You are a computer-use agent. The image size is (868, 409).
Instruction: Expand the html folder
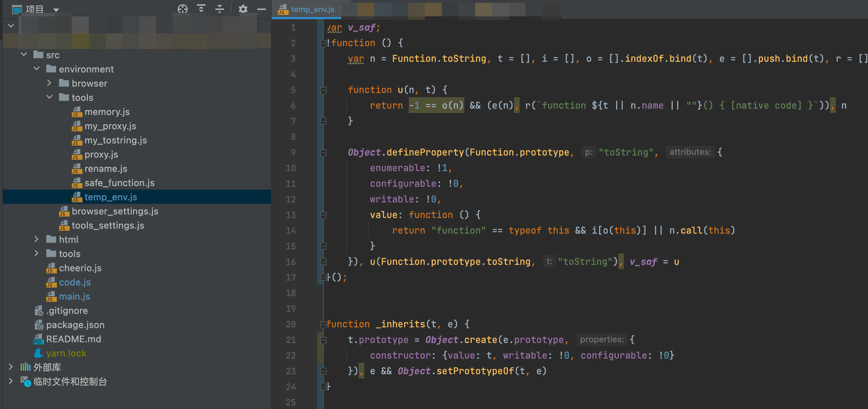37,239
